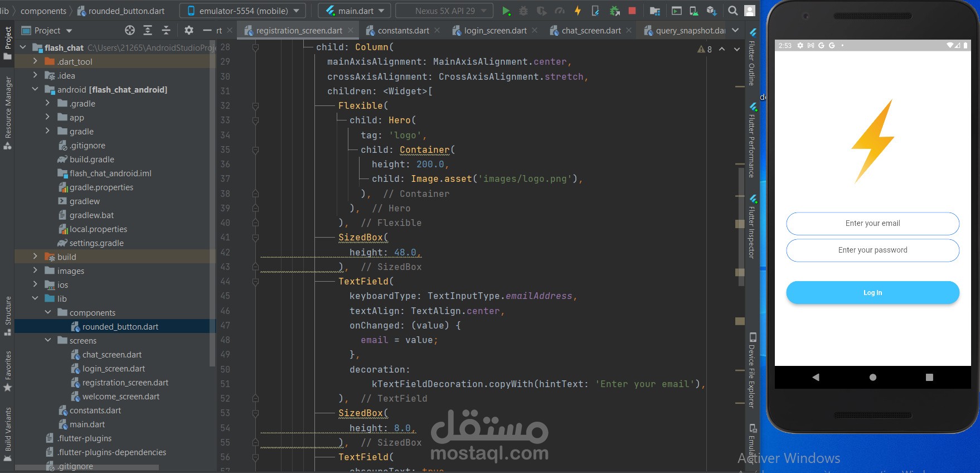Open the Device File Explorer side panel

(x=752, y=371)
